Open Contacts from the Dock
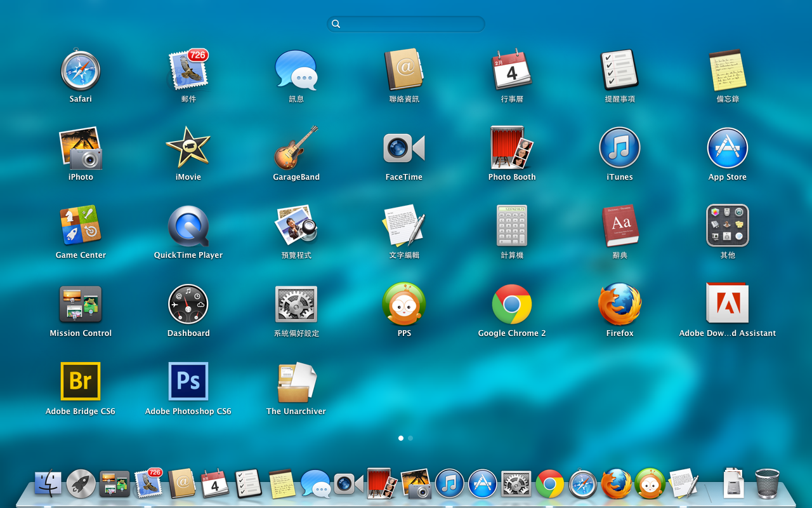This screenshot has height=508, width=812. 182,484
